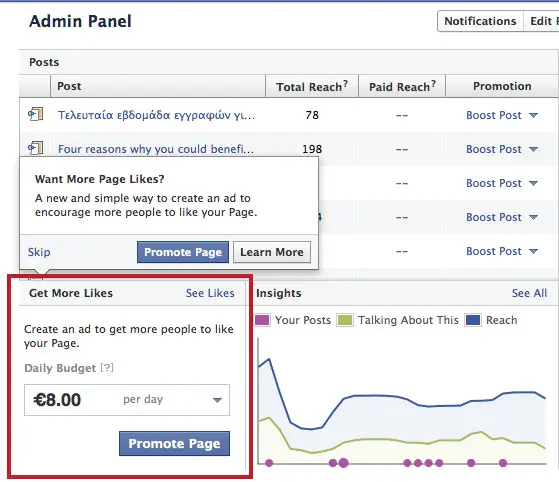Open Paid Reach question mark help
Viewport: 559px width, 482px height.
(x=433, y=84)
